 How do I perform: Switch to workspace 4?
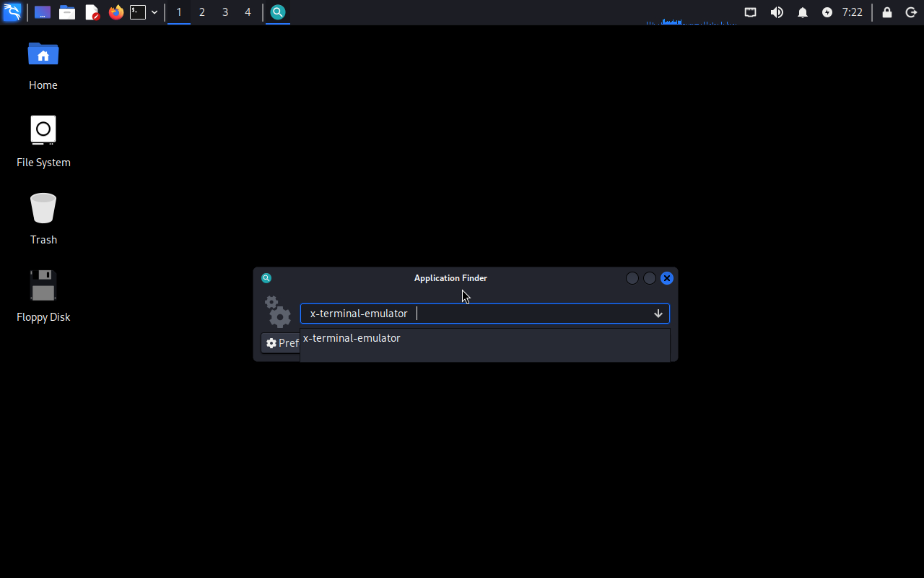click(x=248, y=12)
